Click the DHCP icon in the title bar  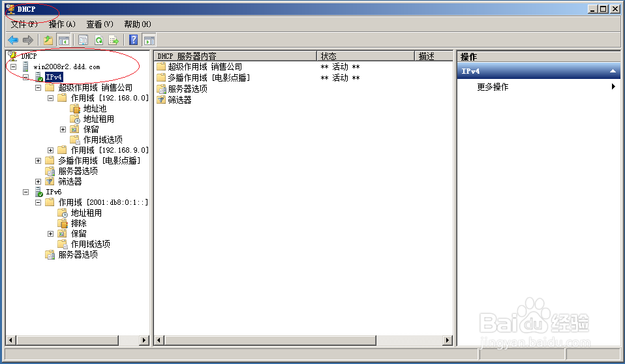pyautogui.click(x=10, y=8)
